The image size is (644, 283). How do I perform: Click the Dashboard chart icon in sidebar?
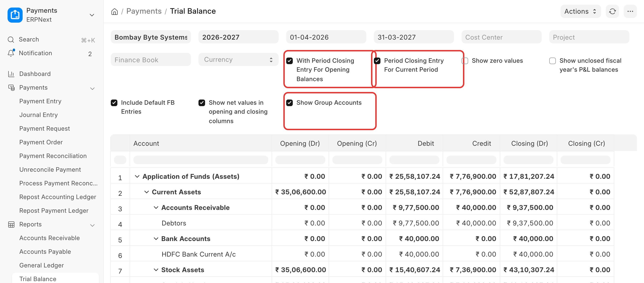(11, 74)
